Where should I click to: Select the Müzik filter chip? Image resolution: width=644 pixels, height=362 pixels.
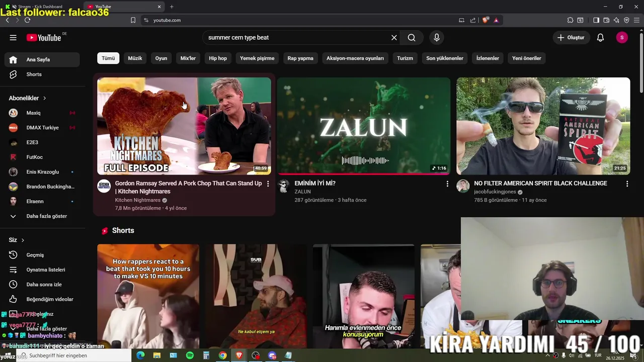tap(135, 58)
